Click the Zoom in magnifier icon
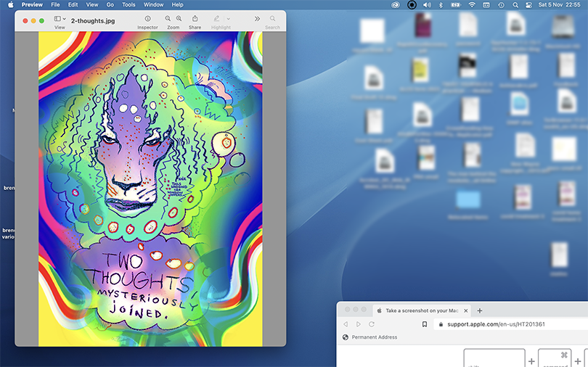The width and height of the screenshot is (588, 367). (x=179, y=18)
